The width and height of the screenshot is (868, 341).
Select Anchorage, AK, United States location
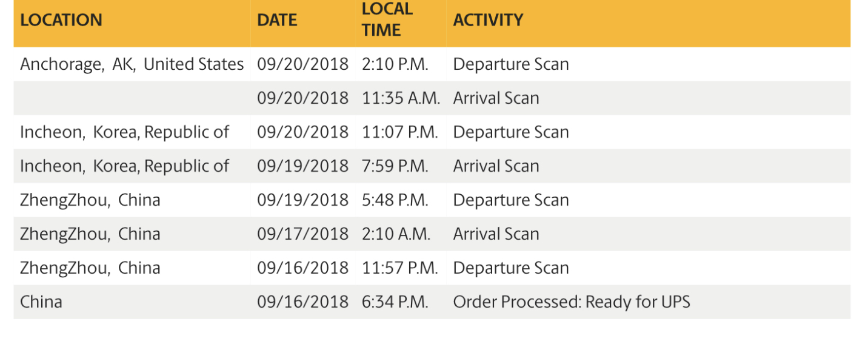pos(132,64)
